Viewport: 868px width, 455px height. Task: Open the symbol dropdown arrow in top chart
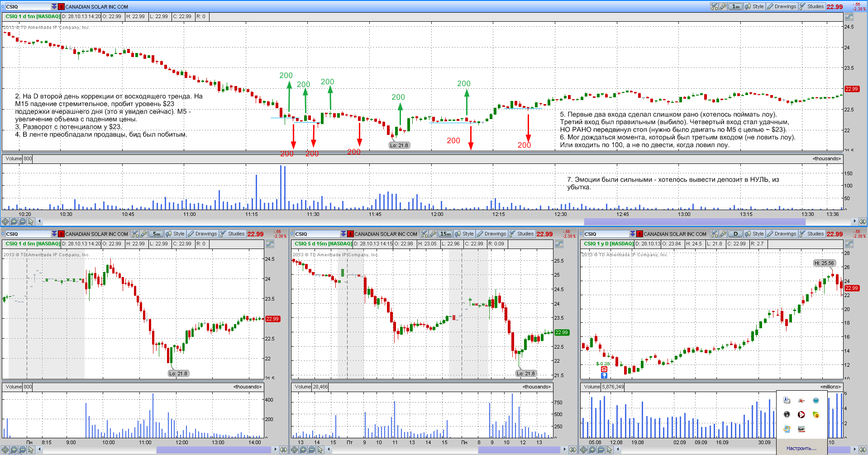pos(54,6)
